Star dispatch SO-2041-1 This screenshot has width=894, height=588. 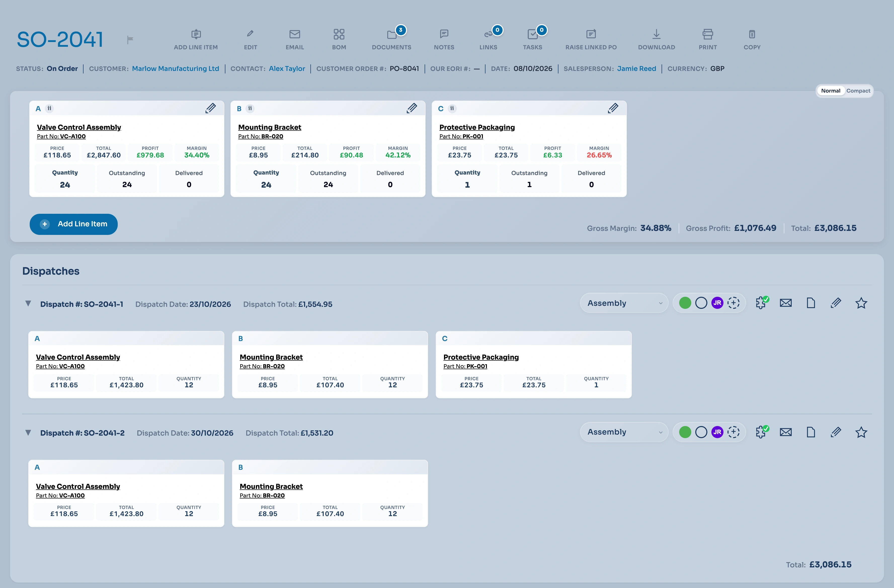click(861, 303)
